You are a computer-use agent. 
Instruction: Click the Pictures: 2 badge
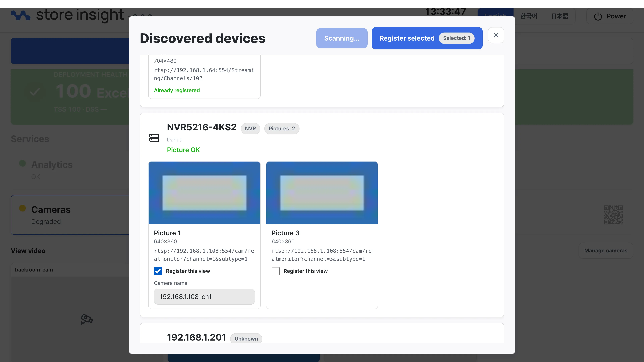click(282, 129)
